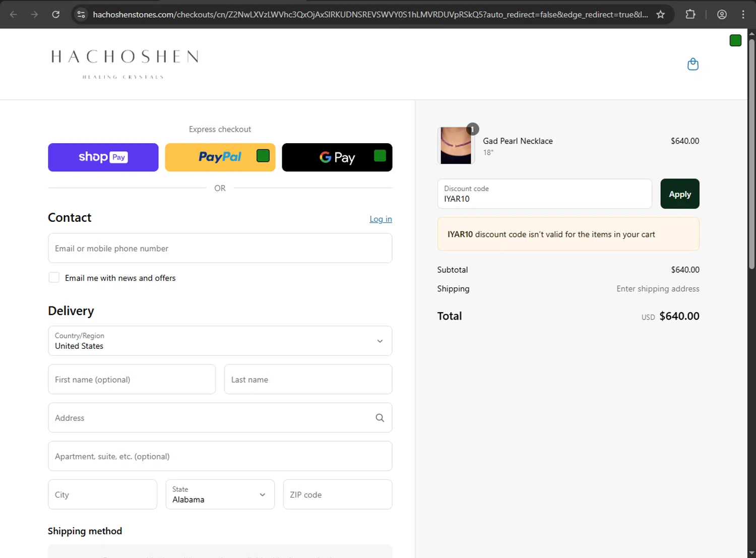Click the address search magnifier icon

coord(380,418)
